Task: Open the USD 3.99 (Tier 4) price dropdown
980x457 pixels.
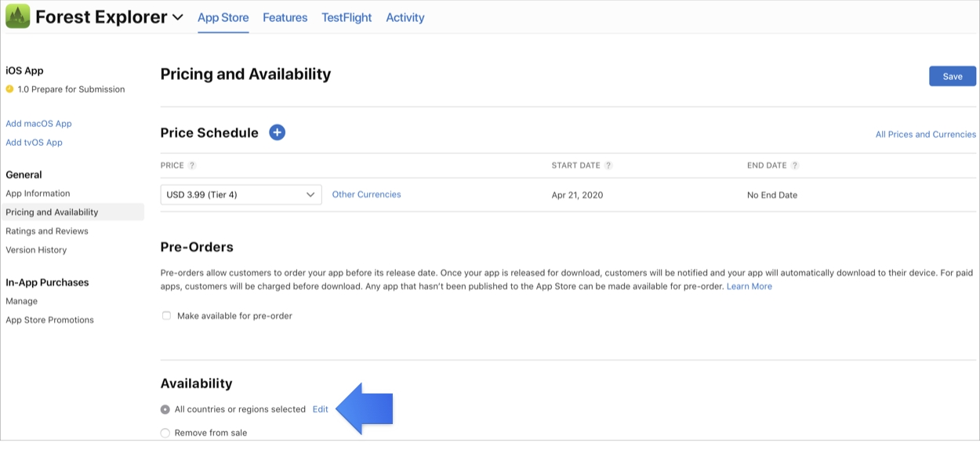Action: (x=241, y=195)
